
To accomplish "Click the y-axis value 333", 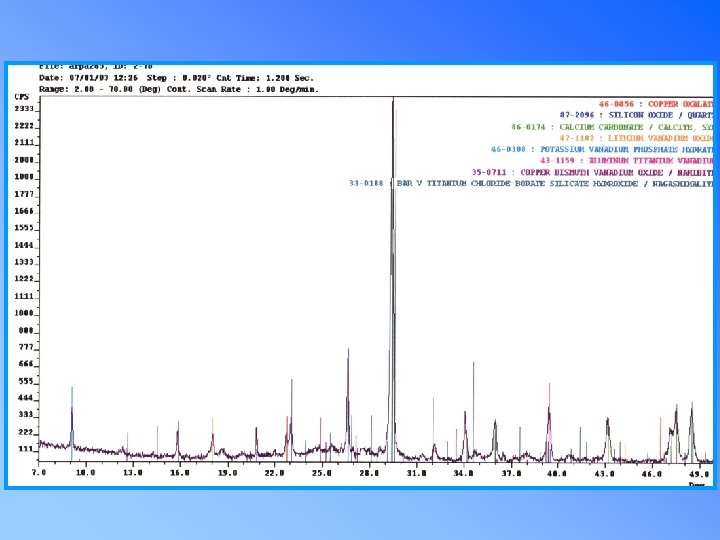I will tap(27, 415).
